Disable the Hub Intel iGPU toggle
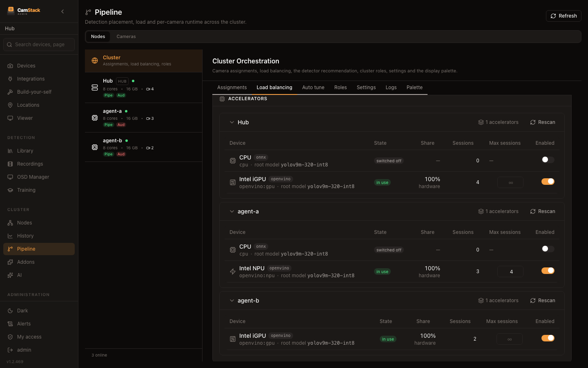Viewport: 588px width, 368px height. point(548,182)
